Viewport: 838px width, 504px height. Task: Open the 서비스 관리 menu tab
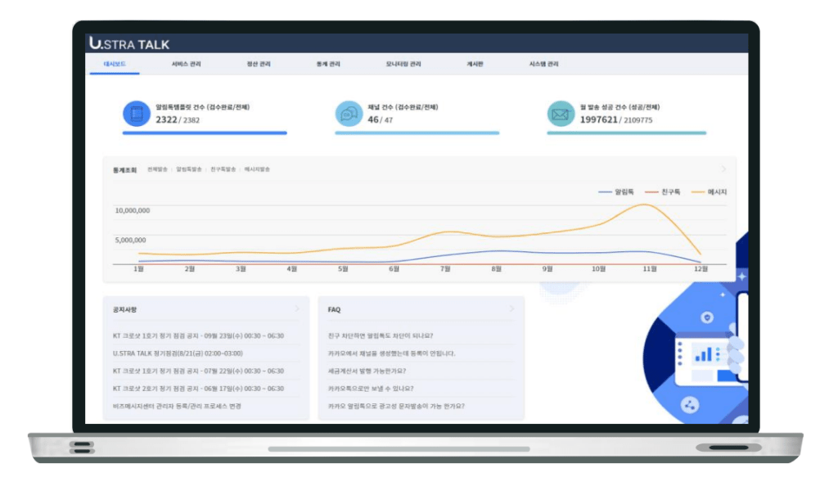pyautogui.click(x=186, y=64)
